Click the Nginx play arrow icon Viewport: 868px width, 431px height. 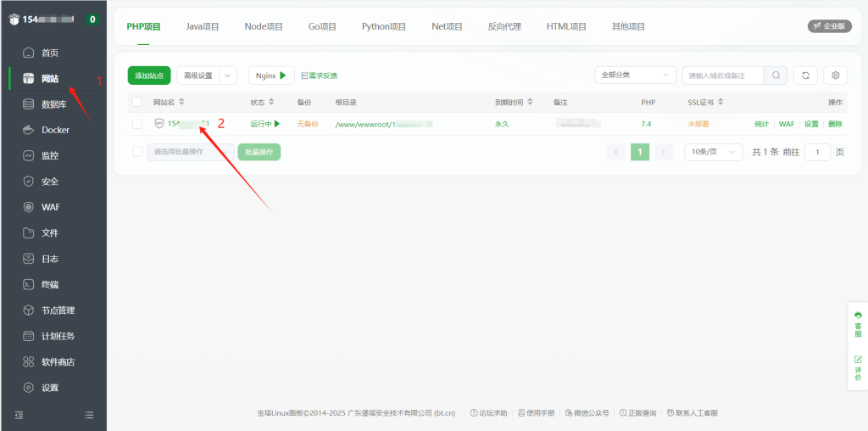coord(283,76)
